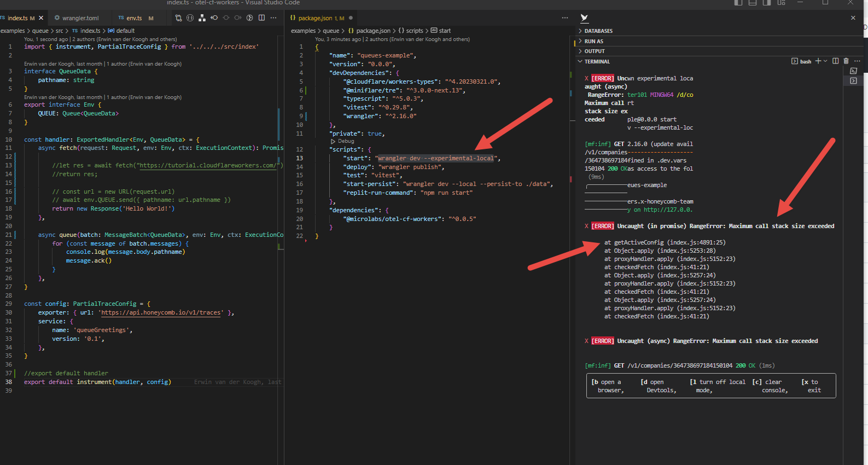
Task: Go to next file revision
Action: [x=238, y=18]
